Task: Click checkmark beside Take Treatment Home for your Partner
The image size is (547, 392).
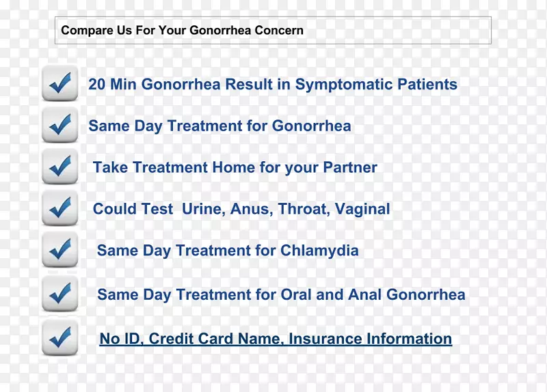Action: pyautogui.click(x=59, y=166)
